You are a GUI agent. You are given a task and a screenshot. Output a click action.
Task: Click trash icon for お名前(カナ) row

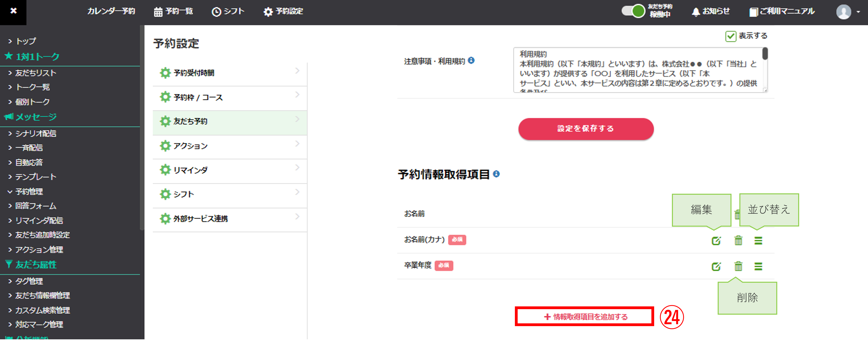[738, 240]
